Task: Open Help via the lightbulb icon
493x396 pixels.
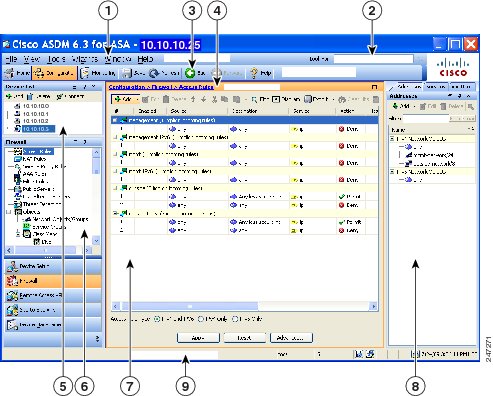Action: point(254,73)
